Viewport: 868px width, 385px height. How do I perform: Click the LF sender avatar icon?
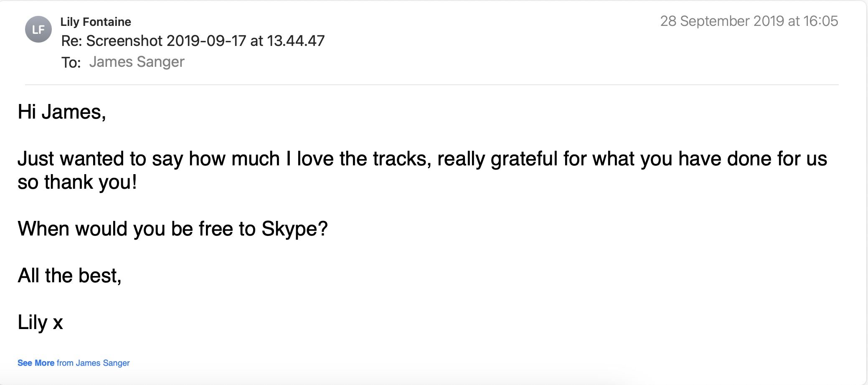(38, 29)
